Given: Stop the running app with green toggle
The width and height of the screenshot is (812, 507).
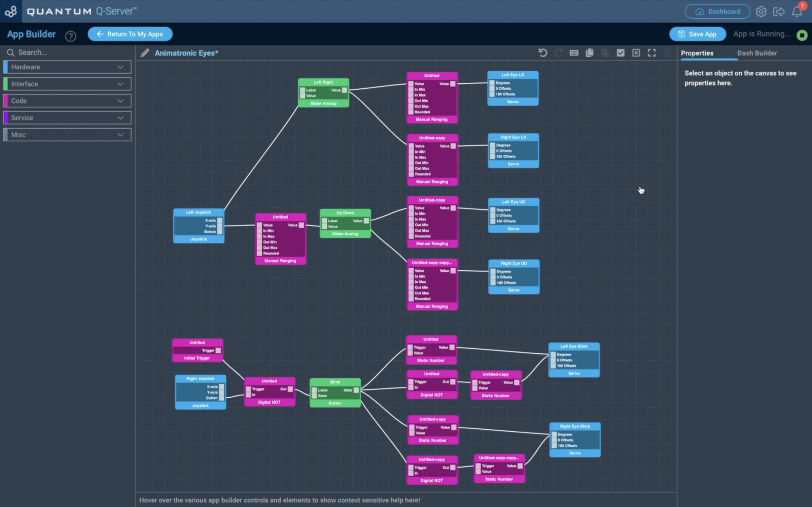Looking at the screenshot, I should click(x=802, y=35).
